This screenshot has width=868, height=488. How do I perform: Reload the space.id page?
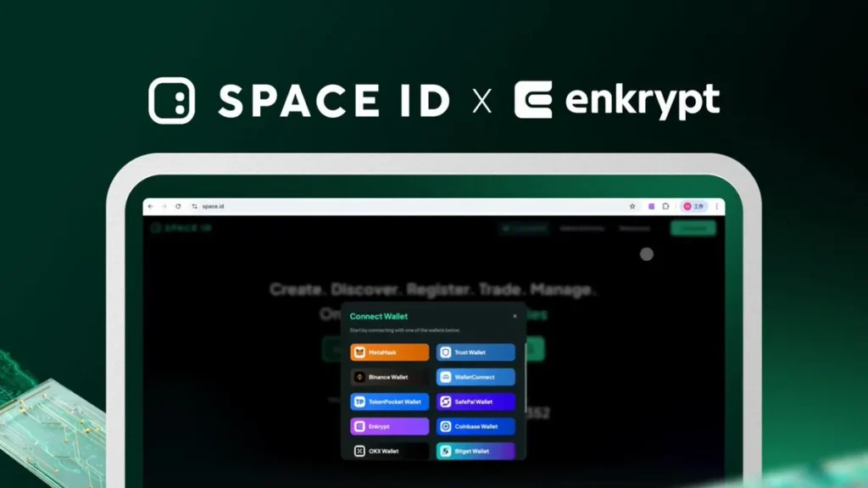click(178, 207)
